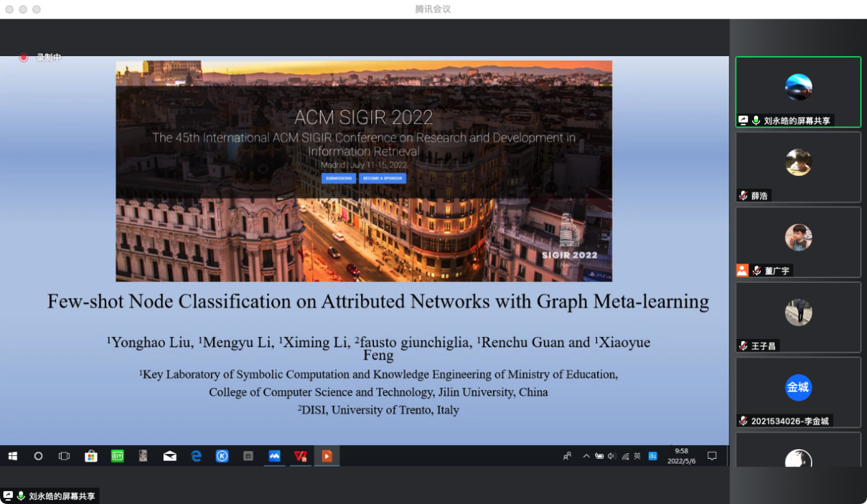Click the SUBMISSIONS button on the slide
867x504 pixels.
tap(338, 179)
